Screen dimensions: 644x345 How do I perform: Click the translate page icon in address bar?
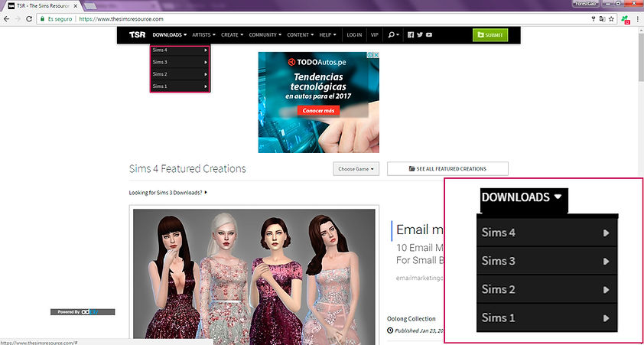click(603, 19)
